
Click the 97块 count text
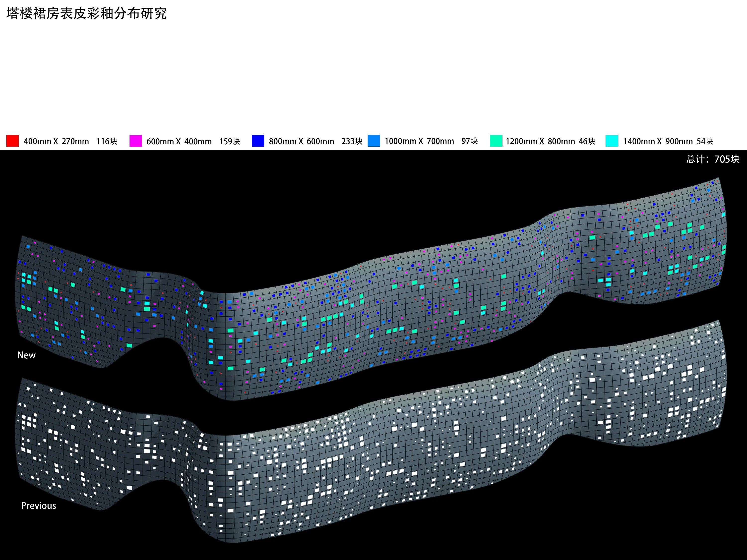[470, 141]
